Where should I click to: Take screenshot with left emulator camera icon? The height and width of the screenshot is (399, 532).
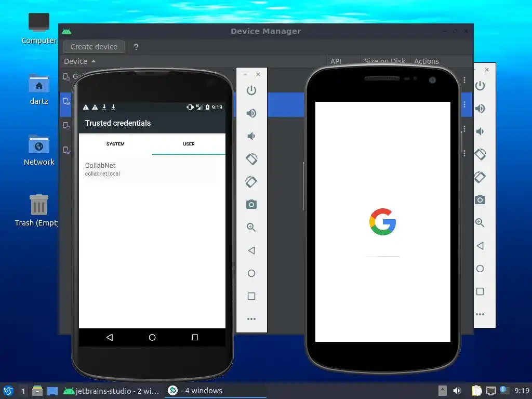click(251, 204)
